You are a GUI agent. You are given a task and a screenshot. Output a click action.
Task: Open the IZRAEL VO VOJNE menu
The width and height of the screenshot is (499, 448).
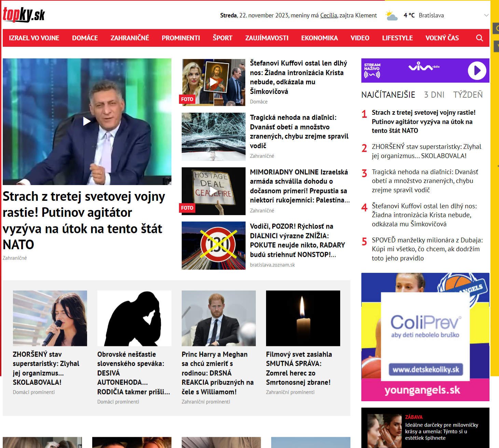pos(34,38)
